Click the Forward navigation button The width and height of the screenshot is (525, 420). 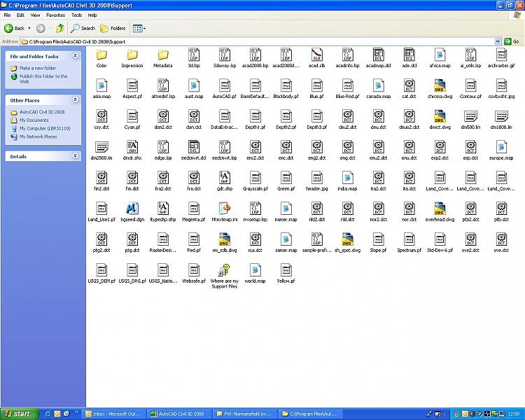point(41,29)
